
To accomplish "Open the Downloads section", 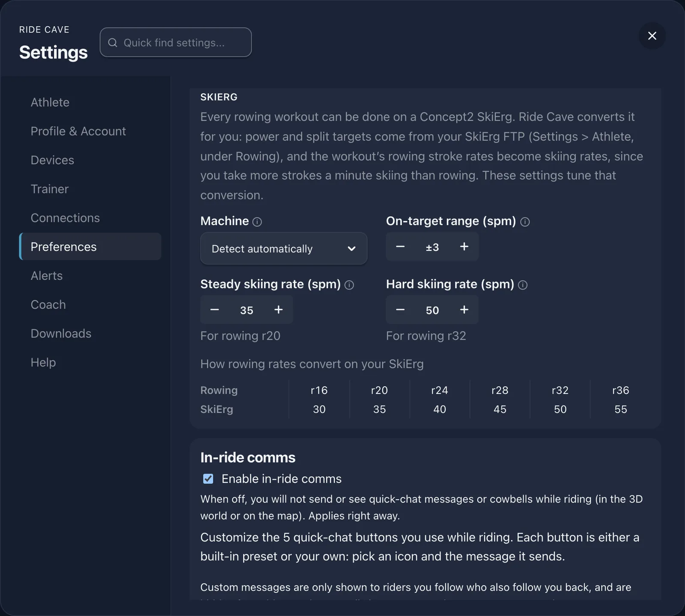I will [90, 333].
